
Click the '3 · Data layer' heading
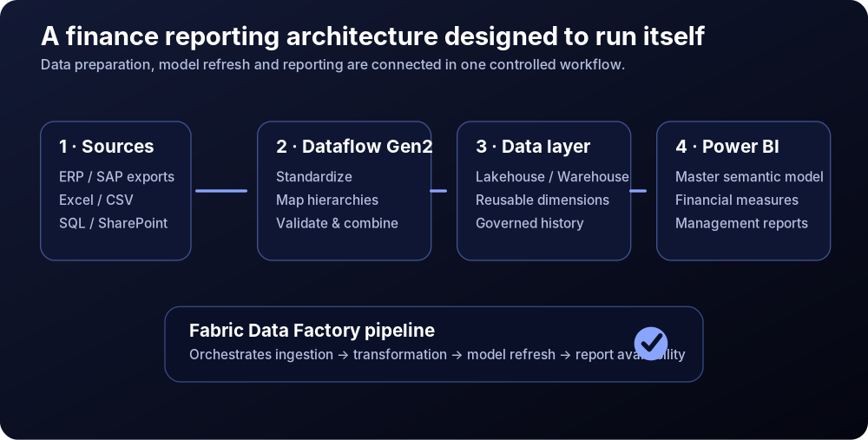[533, 147]
